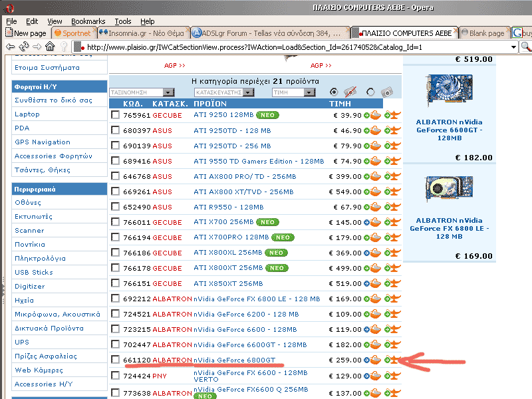Add ATI 9550 TD Gamers Edition to basket
This screenshot has width=532, height=399.
372,161
